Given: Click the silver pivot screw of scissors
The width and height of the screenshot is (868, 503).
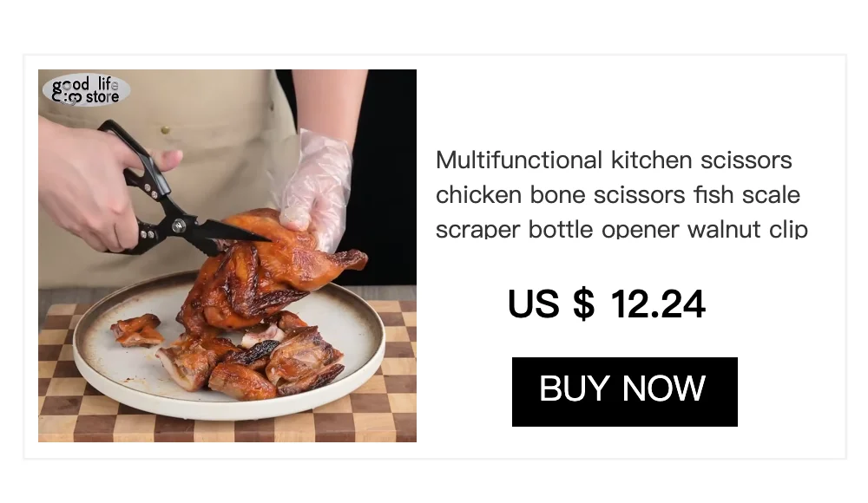Looking at the screenshot, I should pos(178,225).
